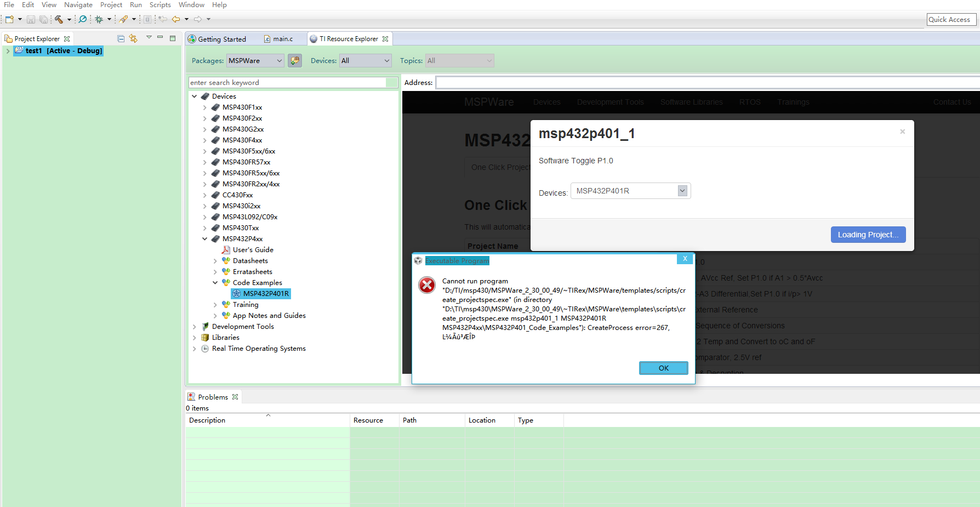Image resolution: width=980 pixels, height=507 pixels.
Task: Switch to the main.c editor tab
Action: click(x=278, y=39)
